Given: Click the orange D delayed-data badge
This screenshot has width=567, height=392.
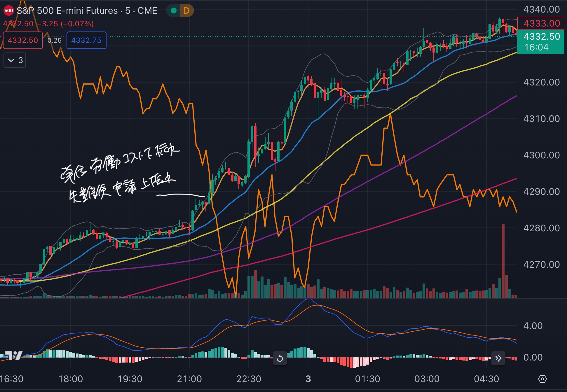Looking at the screenshot, I should (x=186, y=11).
